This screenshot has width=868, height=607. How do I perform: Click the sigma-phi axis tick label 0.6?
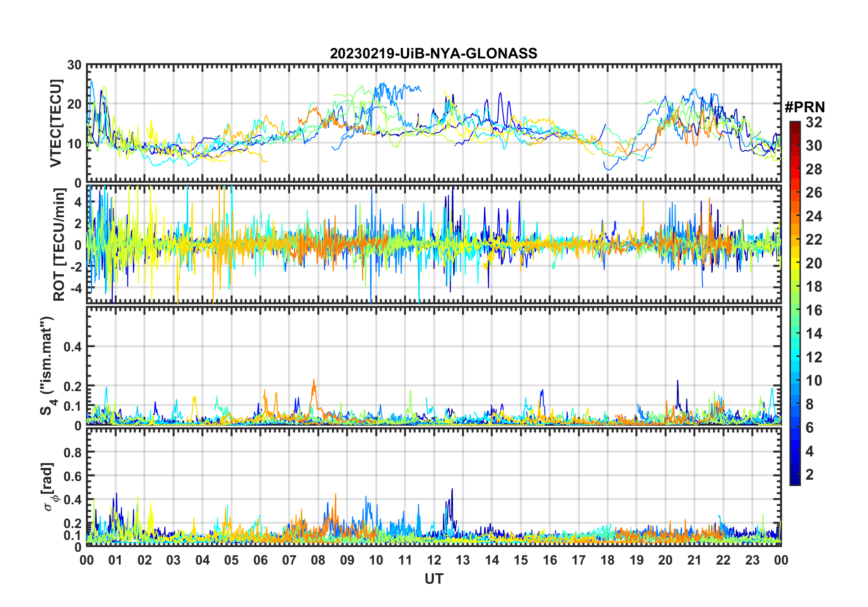click(72, 476)
